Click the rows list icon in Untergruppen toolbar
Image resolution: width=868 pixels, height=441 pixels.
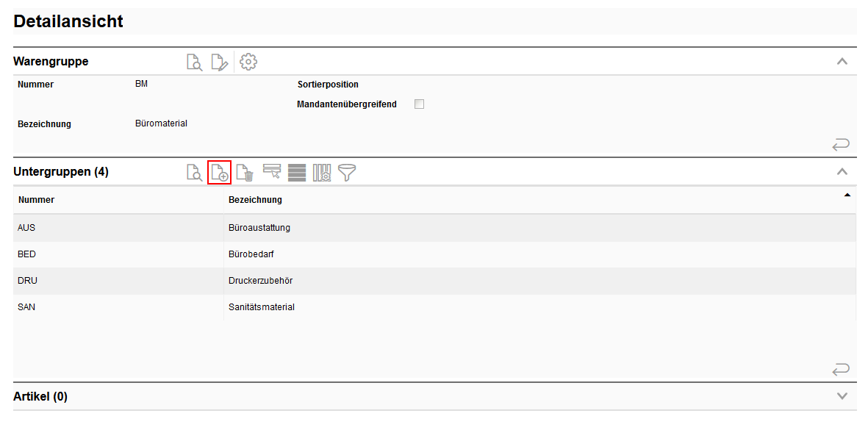pyautogui.click(x=297, y=173)
